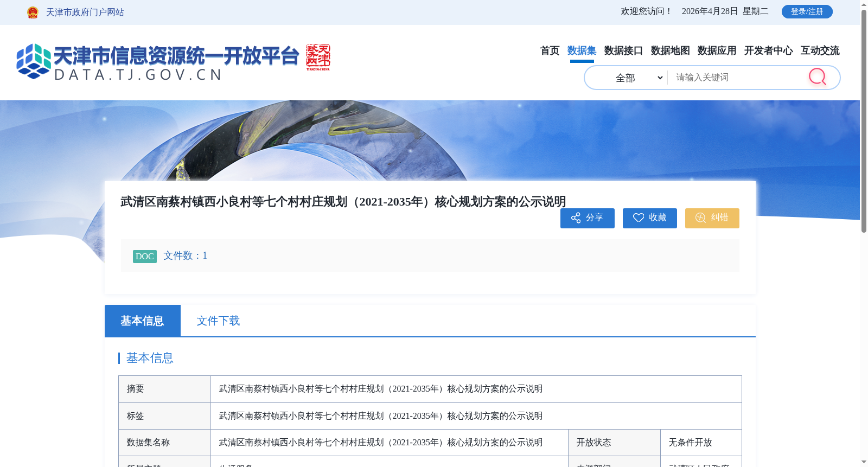Click the 摘要 row label cell
The height and width of the screenshot is (467, 868).
click(164, 389)
